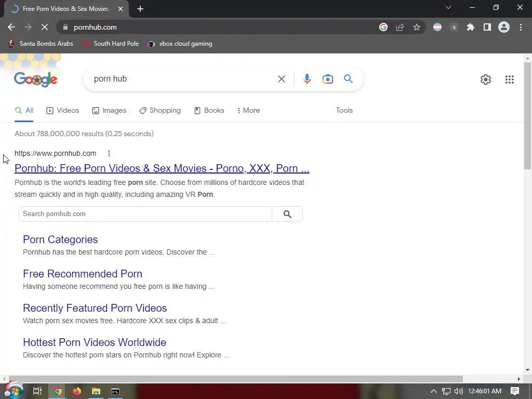
Task: Search by image using the camera icon
Action: [x=327, y=79]
